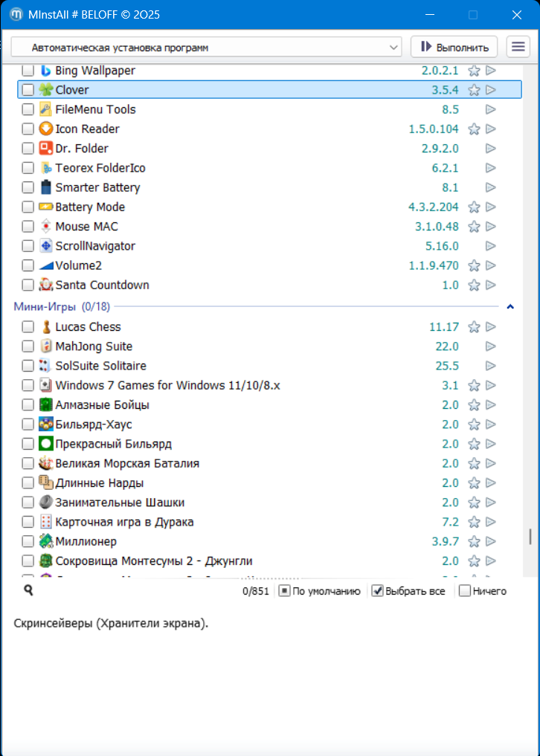Click the vertical scrollbar thumb
The image size is (540, 756).
coord(530,537)
